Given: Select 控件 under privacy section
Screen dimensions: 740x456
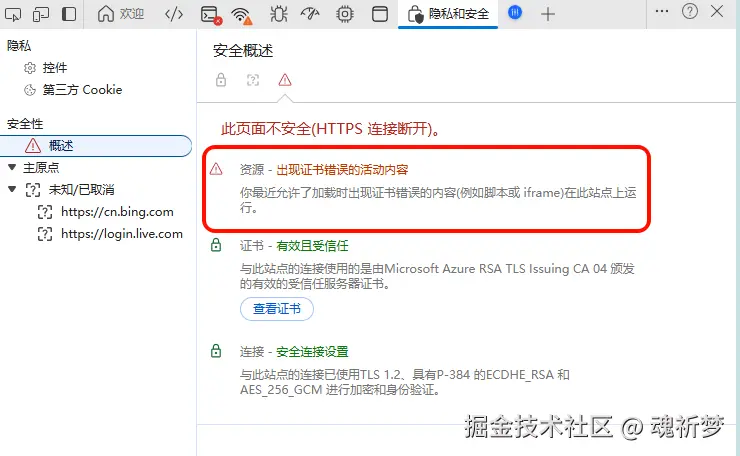Looking at the screenshot, I should (x=55, y=68).
